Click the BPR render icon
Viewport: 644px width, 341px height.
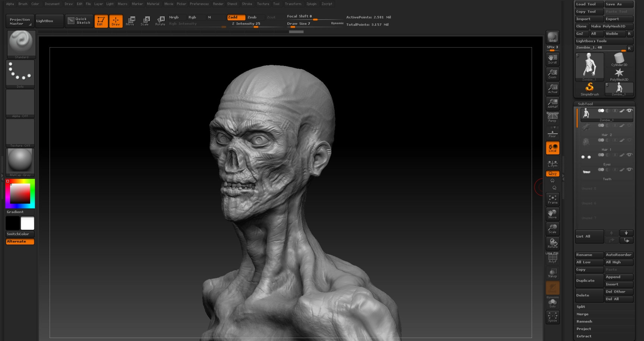click(552, 37)
